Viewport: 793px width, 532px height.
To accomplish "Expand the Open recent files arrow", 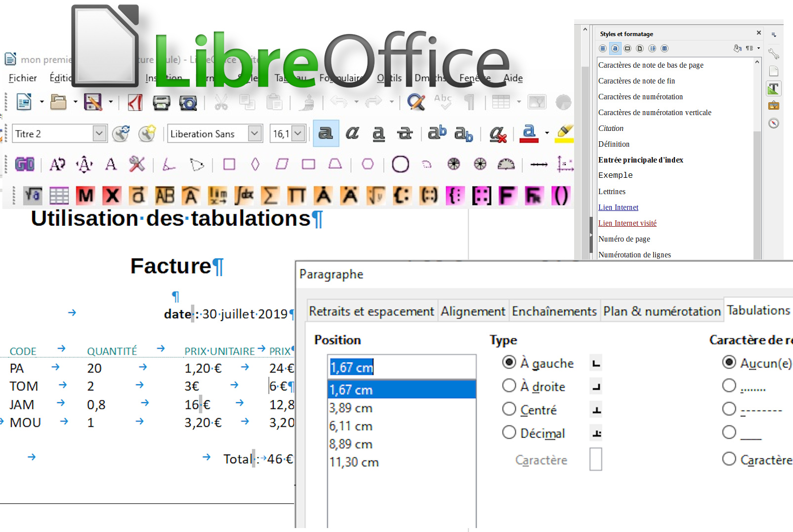I will click(x=76, y=102).
